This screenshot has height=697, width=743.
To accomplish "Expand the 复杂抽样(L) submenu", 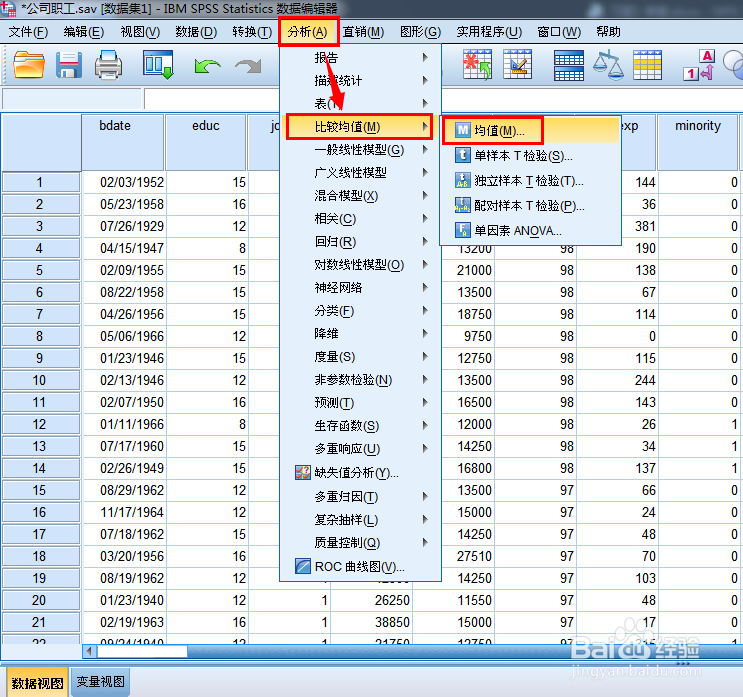I will coord(361,519).
